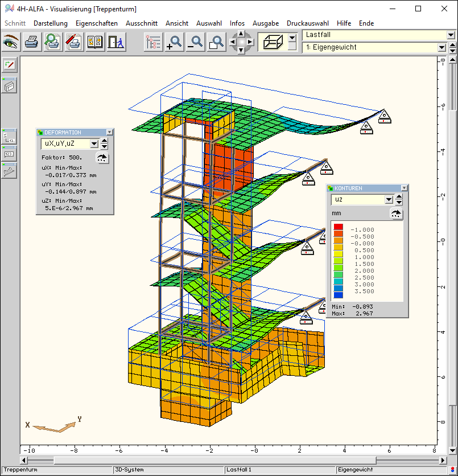Click settings arrow button in Konturen panel
This screenshot has height=476, width=458.
396,214
